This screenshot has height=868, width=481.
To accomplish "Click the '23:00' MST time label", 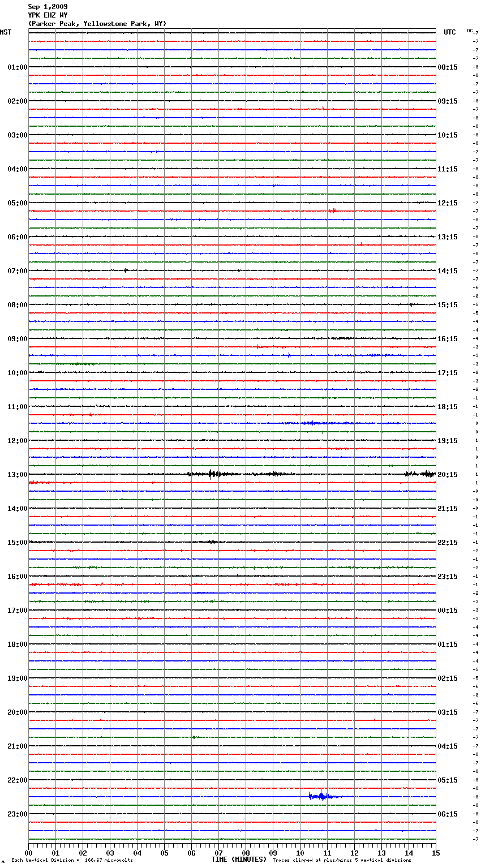I will 18,814.
